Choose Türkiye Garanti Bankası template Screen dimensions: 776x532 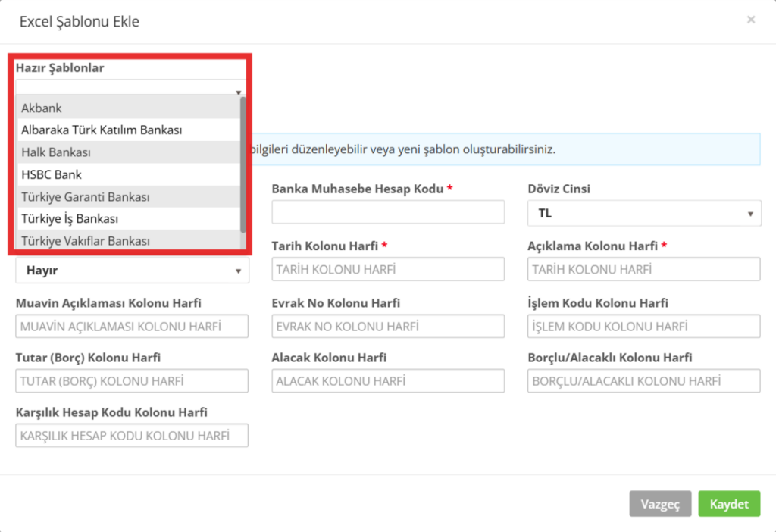pyautogui.click(x=129, y=196)
